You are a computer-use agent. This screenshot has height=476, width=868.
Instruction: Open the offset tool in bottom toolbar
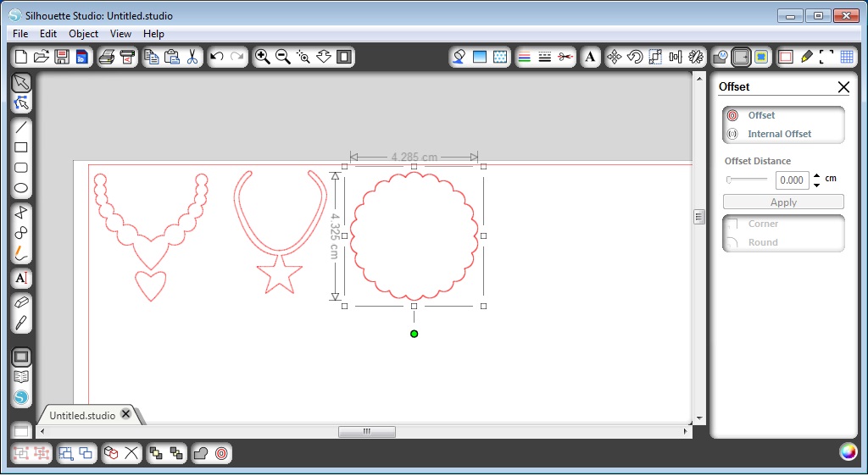pyautogui.click(x=221, y=453)
